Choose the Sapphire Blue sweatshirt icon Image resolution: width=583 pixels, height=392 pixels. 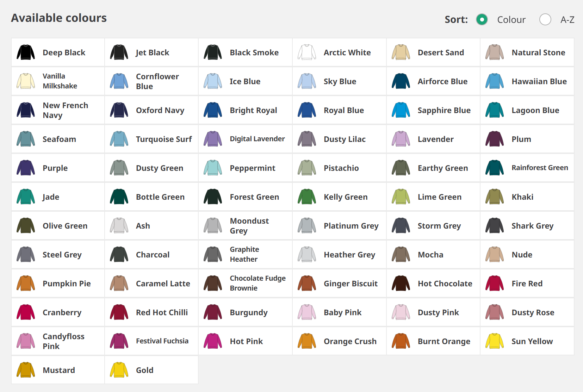coord(401,110)
